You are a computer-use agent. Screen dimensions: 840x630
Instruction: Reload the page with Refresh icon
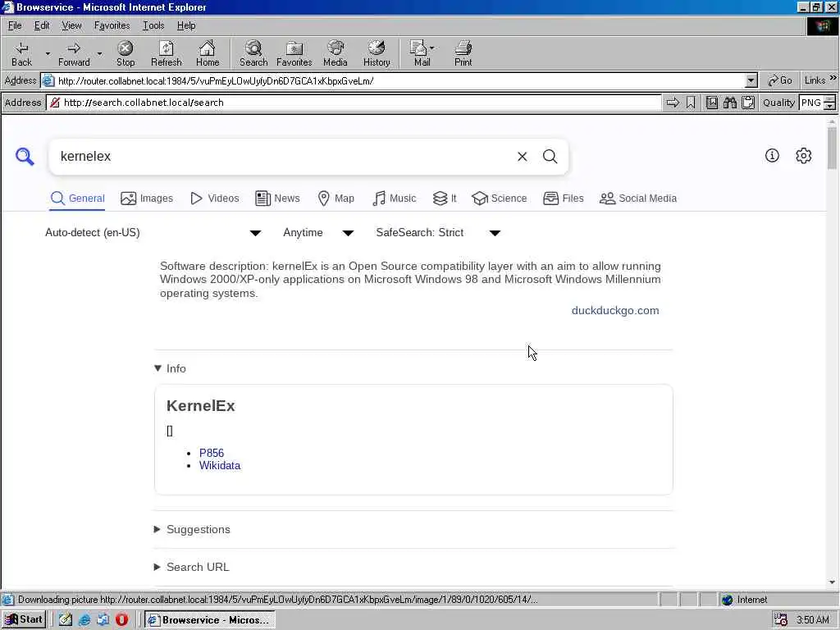point(166,53)
